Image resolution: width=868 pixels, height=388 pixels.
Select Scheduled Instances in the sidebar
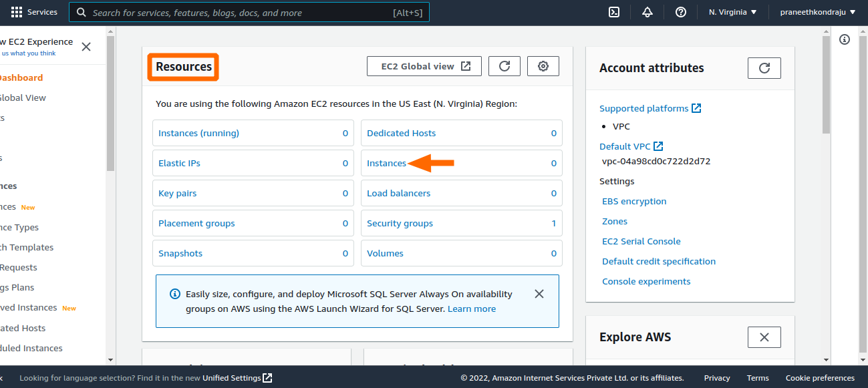pos(31,348)
